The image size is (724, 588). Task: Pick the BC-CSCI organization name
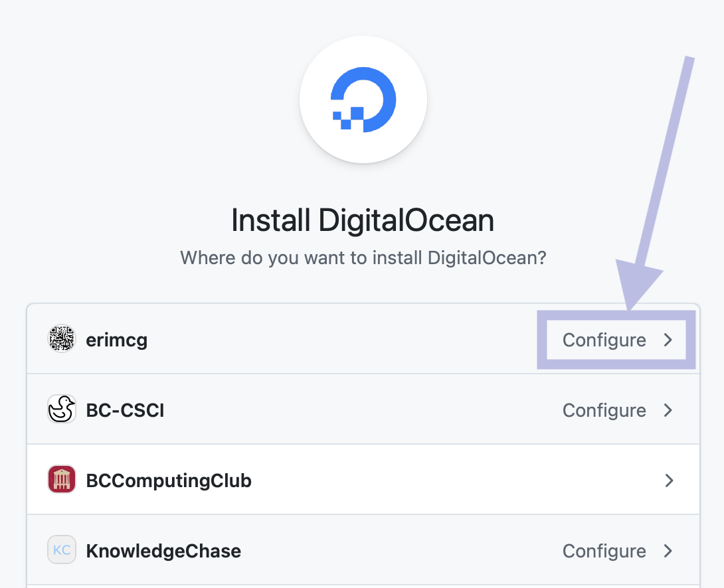click(x=125, y=410)
